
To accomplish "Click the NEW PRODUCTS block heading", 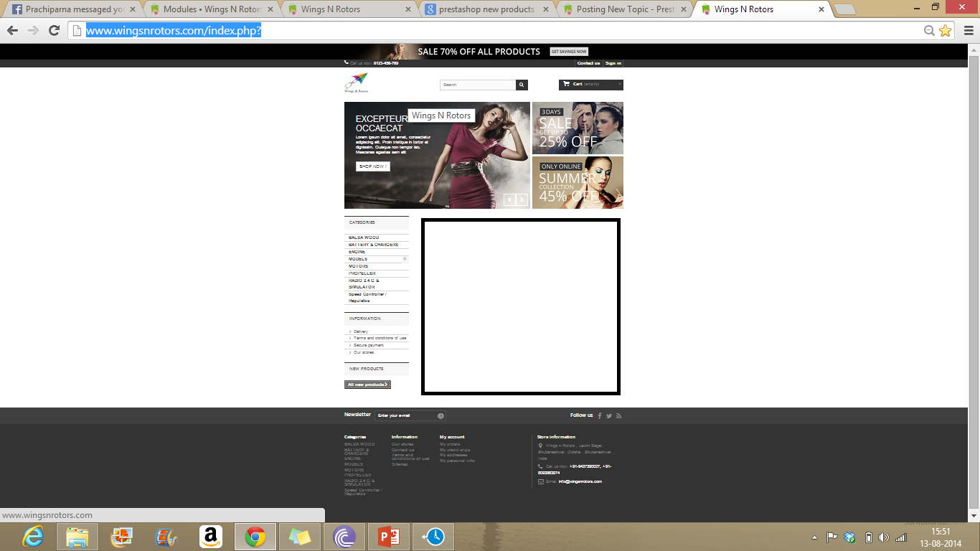I will 367,369.
